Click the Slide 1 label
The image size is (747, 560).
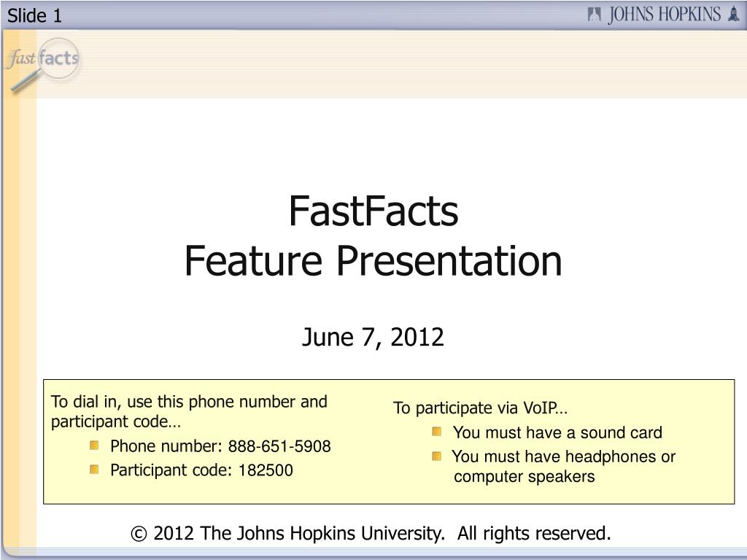click(35, 15)
